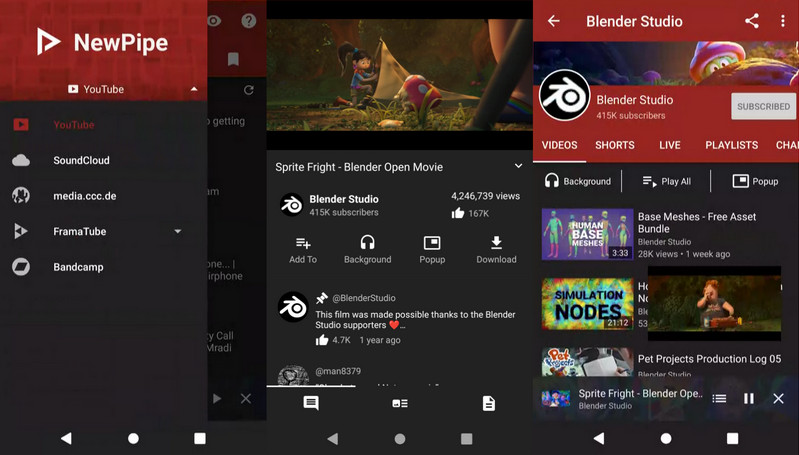The height and width of the screenshot is (455, 799).
Task: Switch to the PLAYLISTS tab
Action: [732, 145]
